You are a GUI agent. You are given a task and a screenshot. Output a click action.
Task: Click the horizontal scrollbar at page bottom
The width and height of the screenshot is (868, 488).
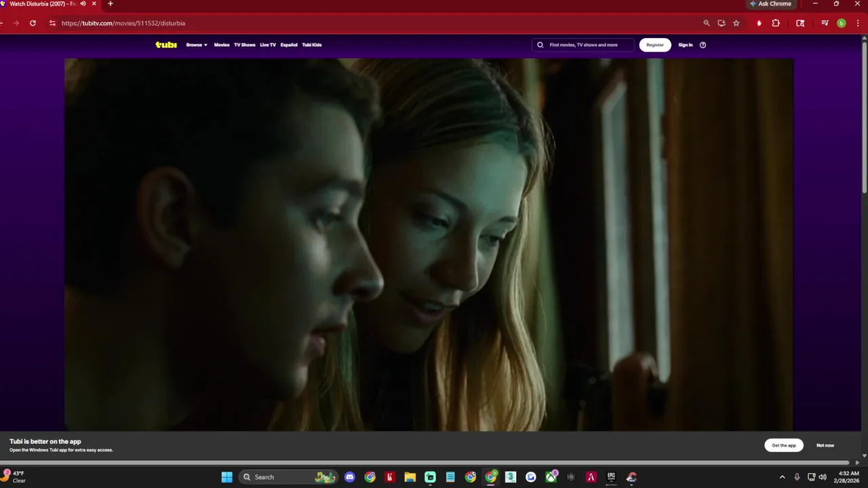[x=427, y=462]
